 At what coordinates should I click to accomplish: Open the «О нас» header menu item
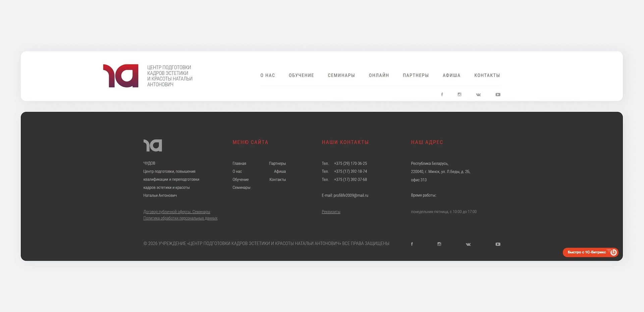(x=268, y=76)
